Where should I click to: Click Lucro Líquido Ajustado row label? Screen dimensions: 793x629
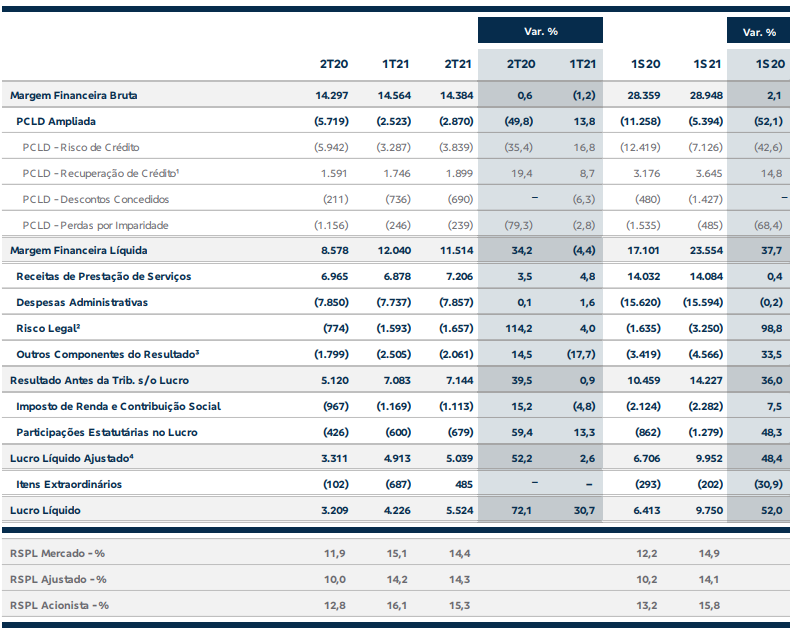tap(72, 458)
